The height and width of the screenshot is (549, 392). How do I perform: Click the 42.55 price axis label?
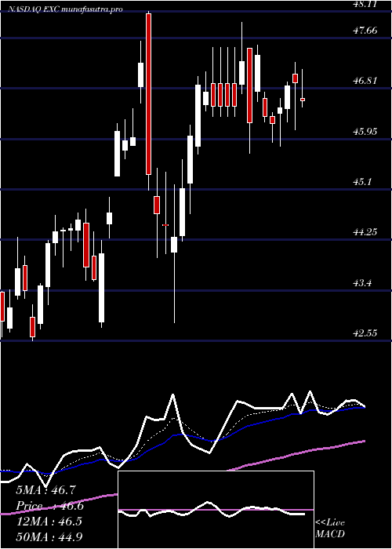[365, 333]
